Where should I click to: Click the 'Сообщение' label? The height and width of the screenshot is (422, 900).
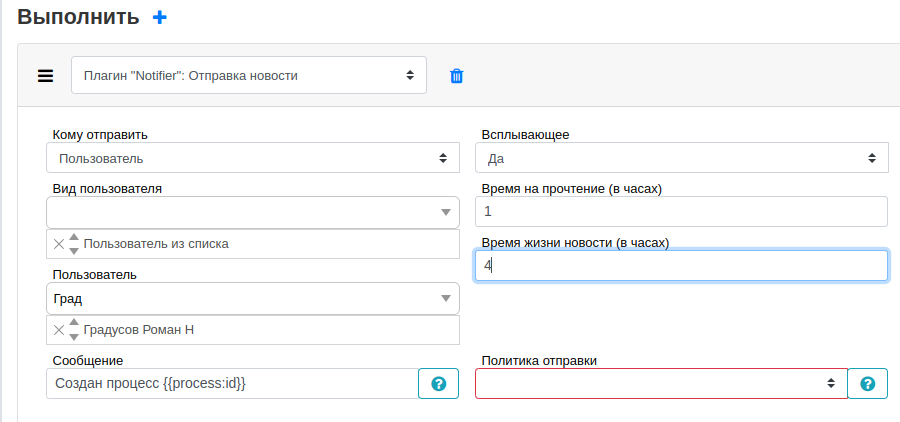[x=88, y=361]
